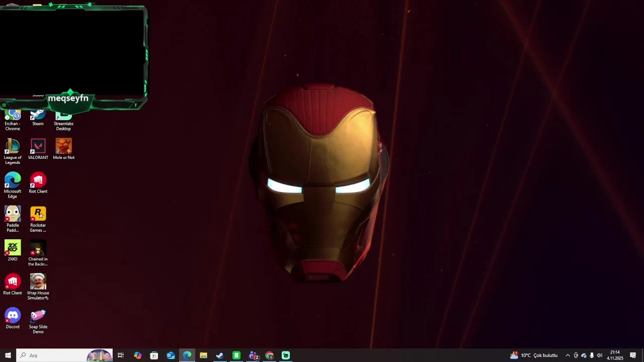Switch to Microsoft Edge on the taskbar
The height and width of the screenshot is (362, 644).
pos(187,355)
